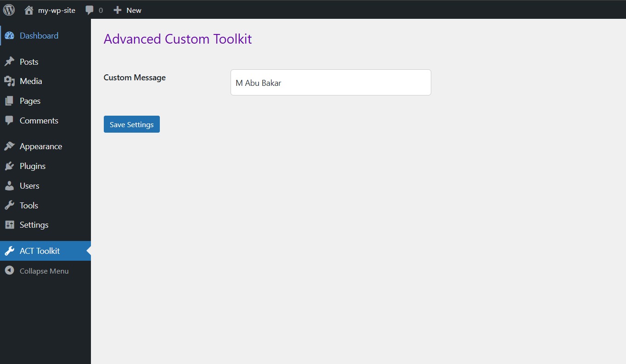The height and width of the screenshot is (364, 626).
Task: Click the Save Settings button
Action: pos(132,124)
